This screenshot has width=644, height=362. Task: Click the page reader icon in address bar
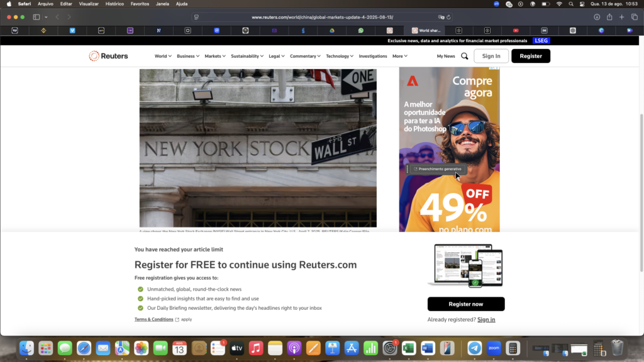(x=196, y=17)
